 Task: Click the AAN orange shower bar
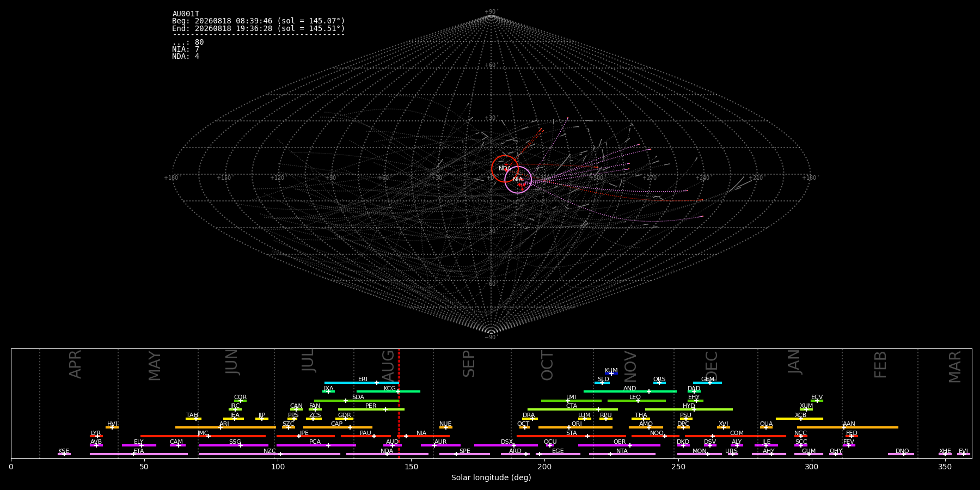[848, 427]
